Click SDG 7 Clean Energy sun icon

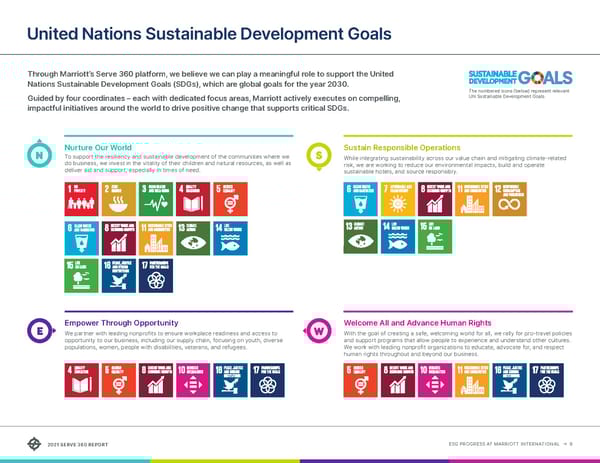click(x=396, y=199)
